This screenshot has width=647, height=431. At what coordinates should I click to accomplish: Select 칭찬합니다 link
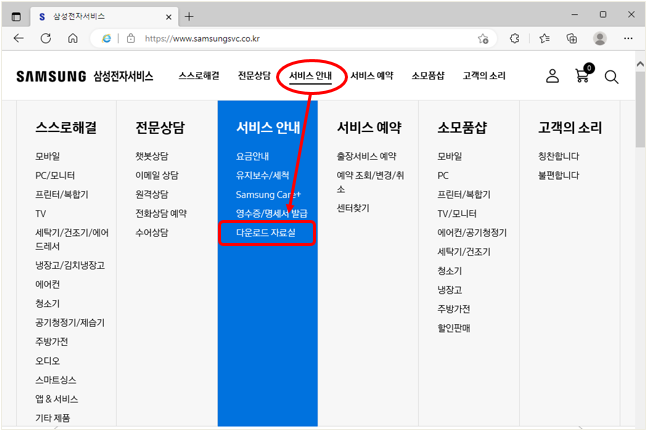pyautogui.click(x=559, y=156)
